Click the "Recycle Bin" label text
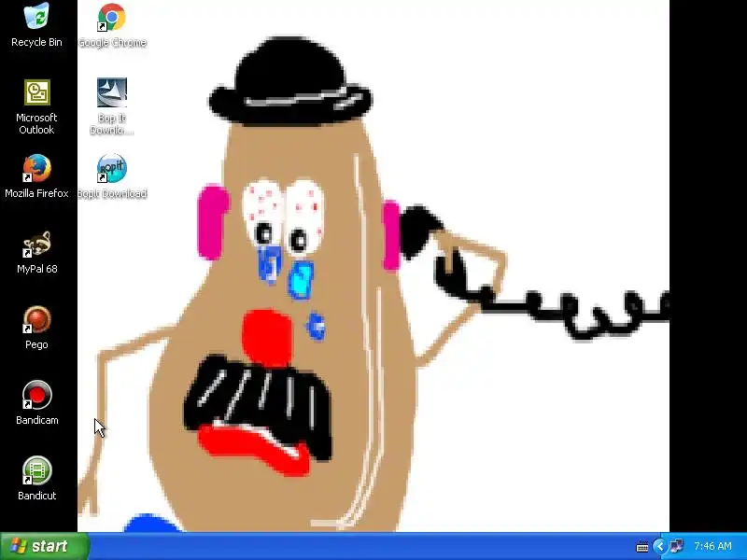Screen dimensions: 747x560 click(36, 42)
